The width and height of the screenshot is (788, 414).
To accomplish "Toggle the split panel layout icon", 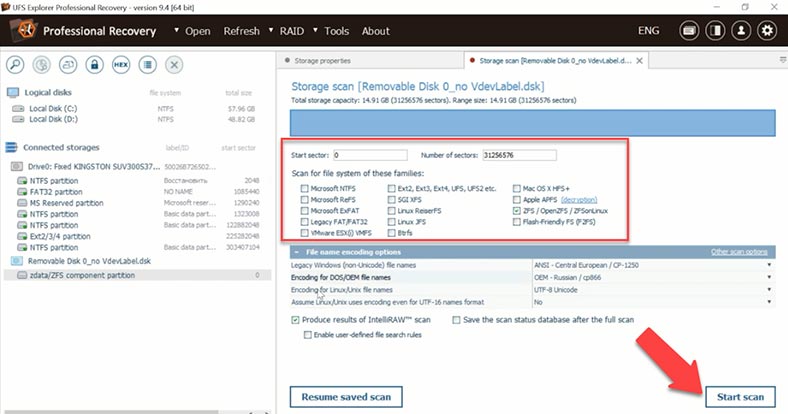I will click(715, 31).
